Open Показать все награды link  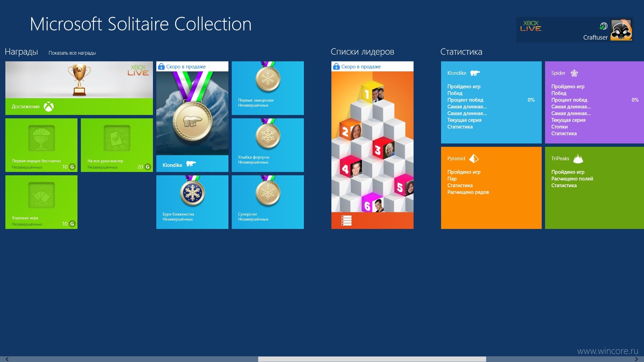click(72, 53)
